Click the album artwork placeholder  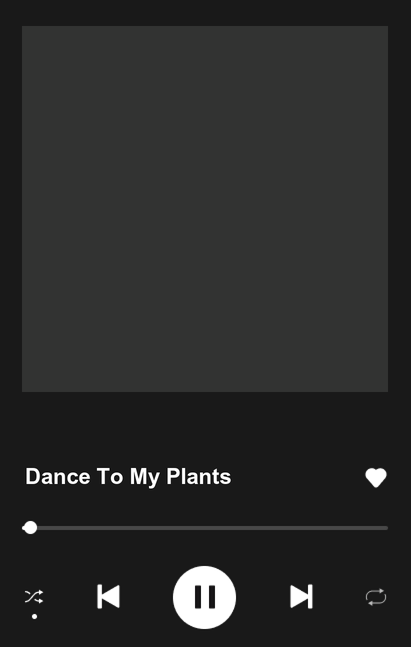205,209
